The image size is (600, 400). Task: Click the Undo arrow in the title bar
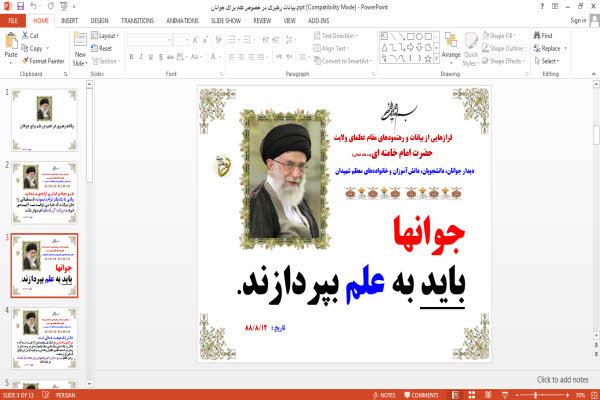click(34, 6)
